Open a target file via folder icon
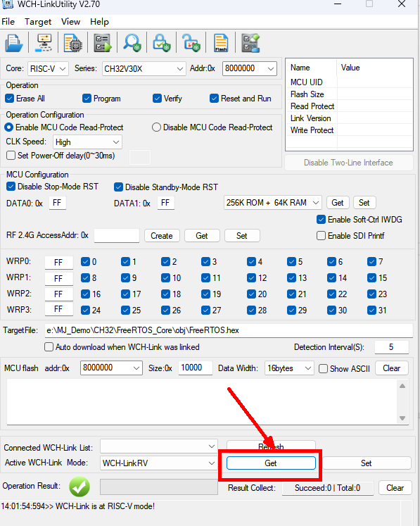This screenshot has height=526, width=420. pos(14,43)
